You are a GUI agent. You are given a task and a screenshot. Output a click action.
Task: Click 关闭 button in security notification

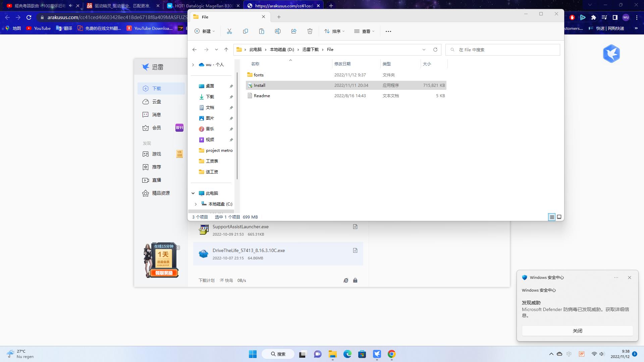tap(577, 331)
